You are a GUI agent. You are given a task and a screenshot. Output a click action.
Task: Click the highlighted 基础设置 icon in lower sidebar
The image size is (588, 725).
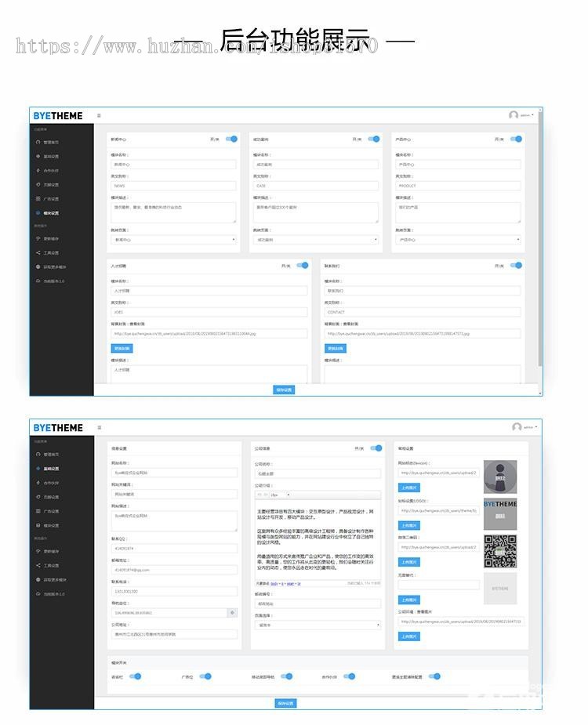tap(38, 469)
